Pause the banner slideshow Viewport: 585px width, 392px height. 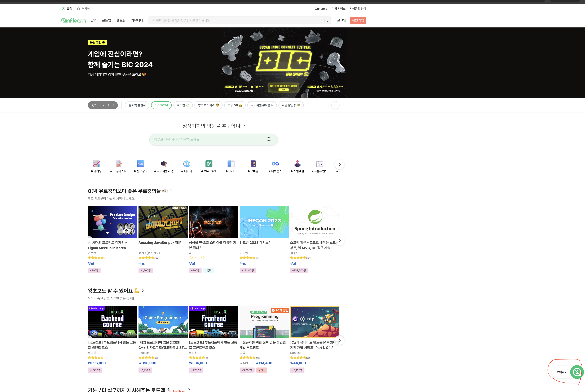[109, 105]
